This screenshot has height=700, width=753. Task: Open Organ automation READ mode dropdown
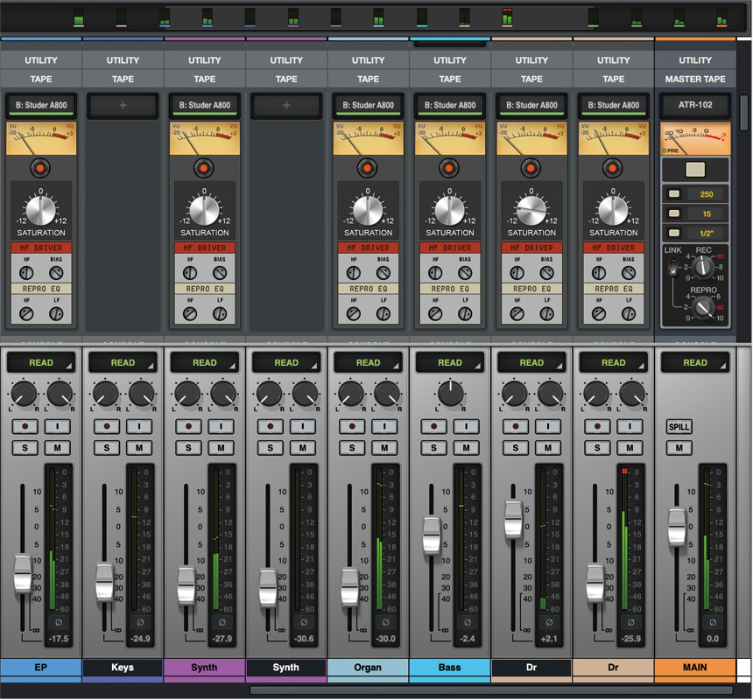point(368,363)
